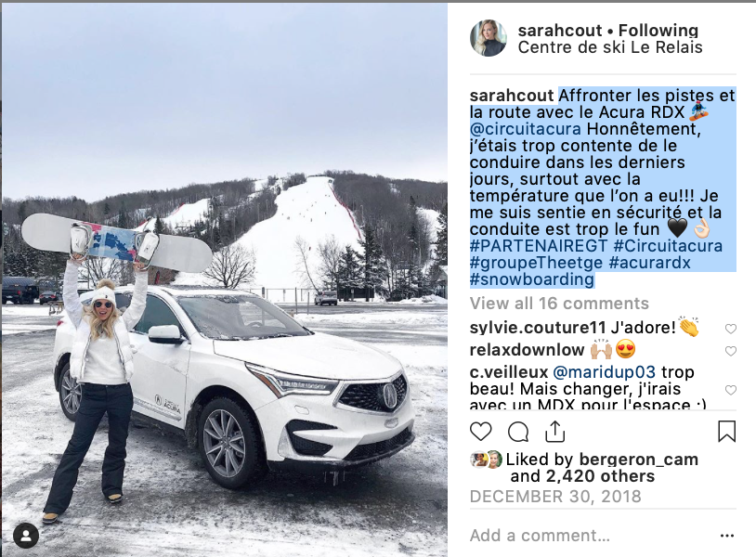The image size is (756, 557).
Task: Expand View all 16 comments
Action: [x=559, y=304]
